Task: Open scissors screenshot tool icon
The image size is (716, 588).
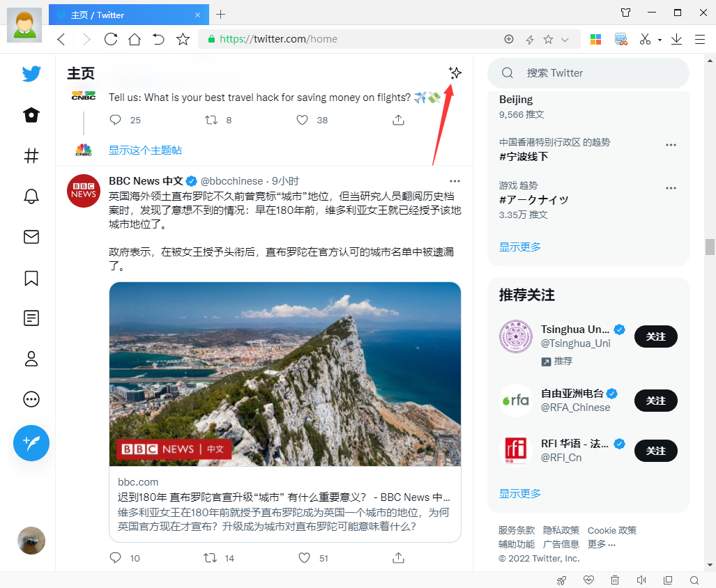Action: pos(645,39)
